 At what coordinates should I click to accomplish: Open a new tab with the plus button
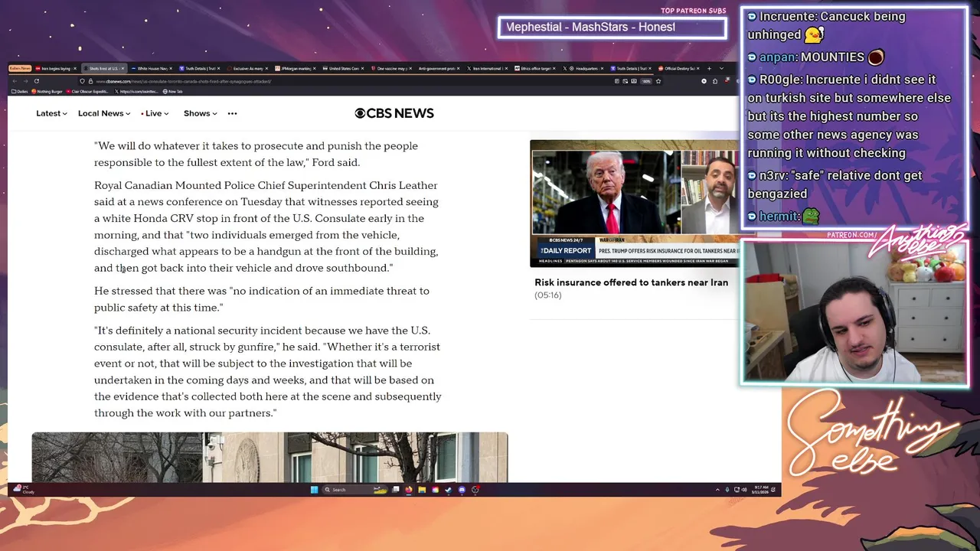(709, 68)
